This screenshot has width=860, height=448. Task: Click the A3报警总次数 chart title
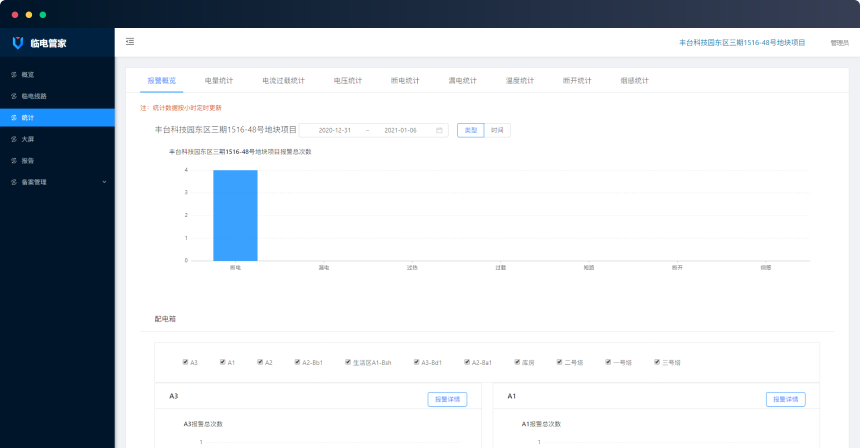click(x=203, y=424)
